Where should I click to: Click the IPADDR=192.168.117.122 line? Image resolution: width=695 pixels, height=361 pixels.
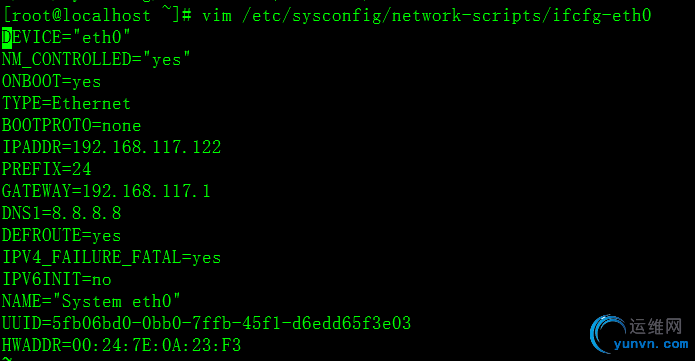pyautogui.click(x=111, y=147)
